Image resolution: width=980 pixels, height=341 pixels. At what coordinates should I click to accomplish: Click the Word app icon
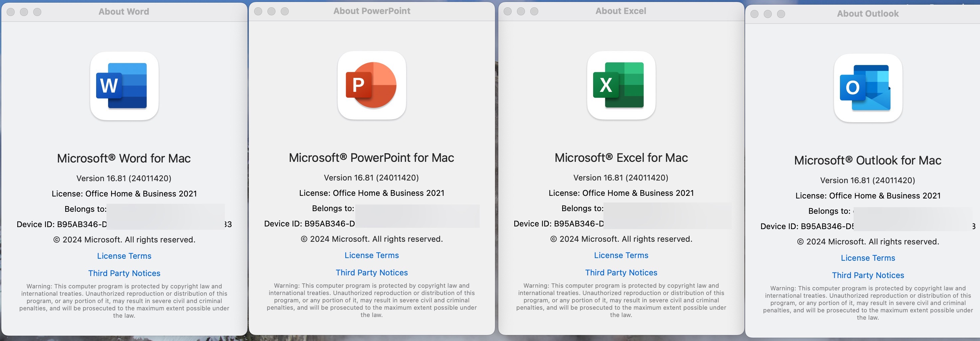[x=124, y=86]
